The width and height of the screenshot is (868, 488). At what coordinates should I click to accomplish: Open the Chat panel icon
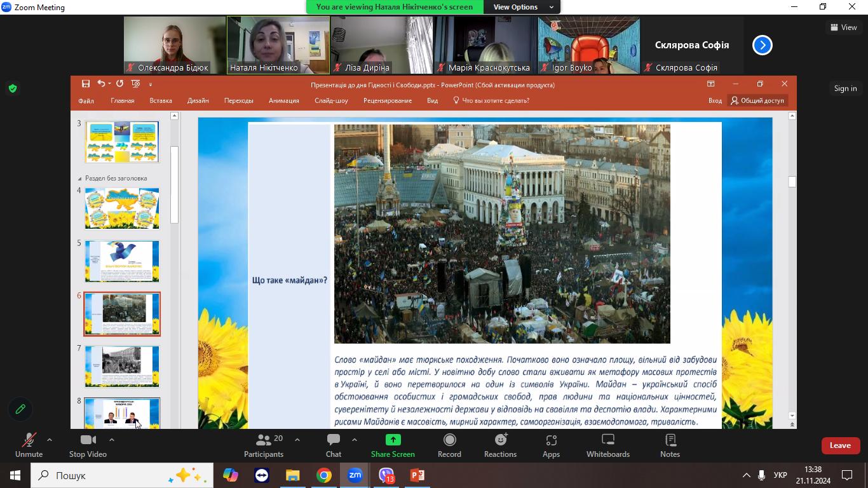click(x=333, y=440)
